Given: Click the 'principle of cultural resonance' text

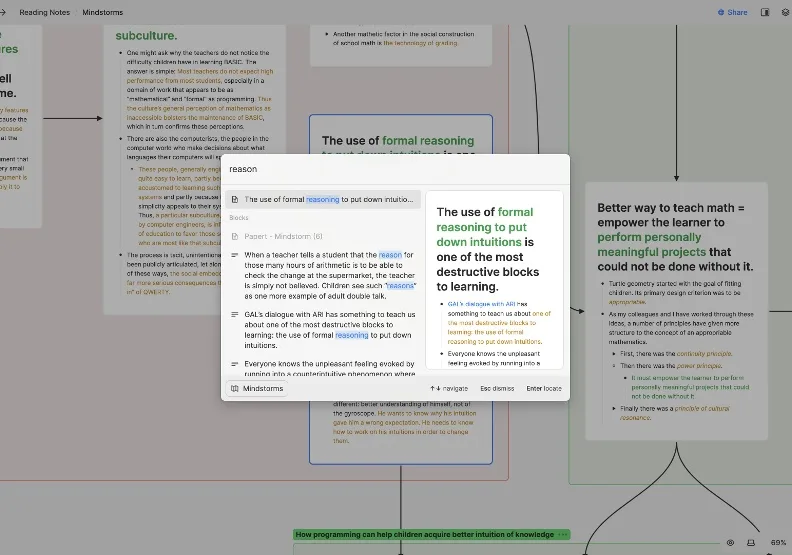Looking at the screenshot, I should (675, 413).
